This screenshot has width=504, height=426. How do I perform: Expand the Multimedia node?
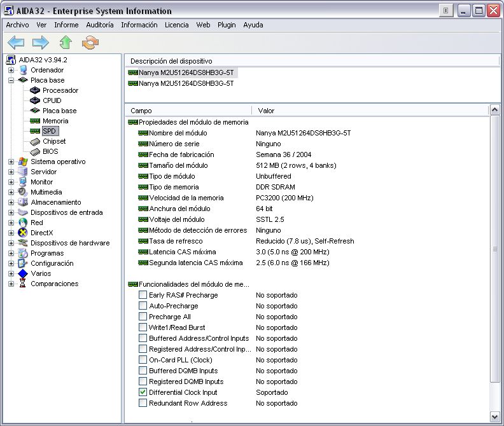(x=11, y=192)
